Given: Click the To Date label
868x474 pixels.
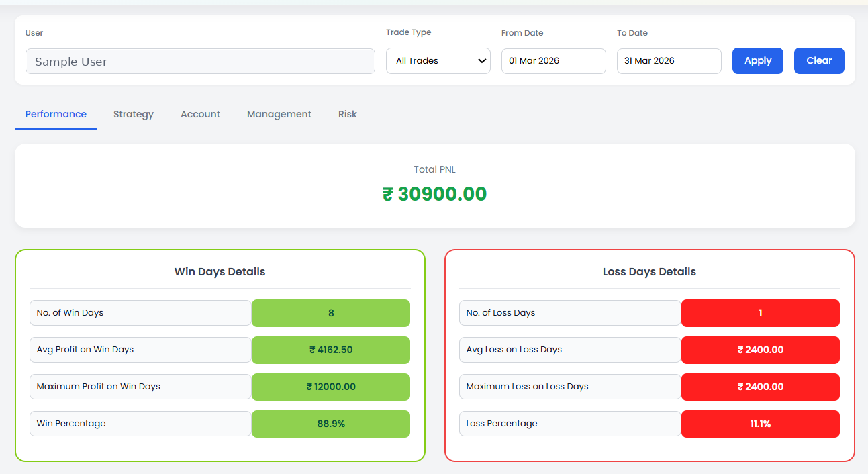Looking at the screenshot, I should (x=632, y=33).
